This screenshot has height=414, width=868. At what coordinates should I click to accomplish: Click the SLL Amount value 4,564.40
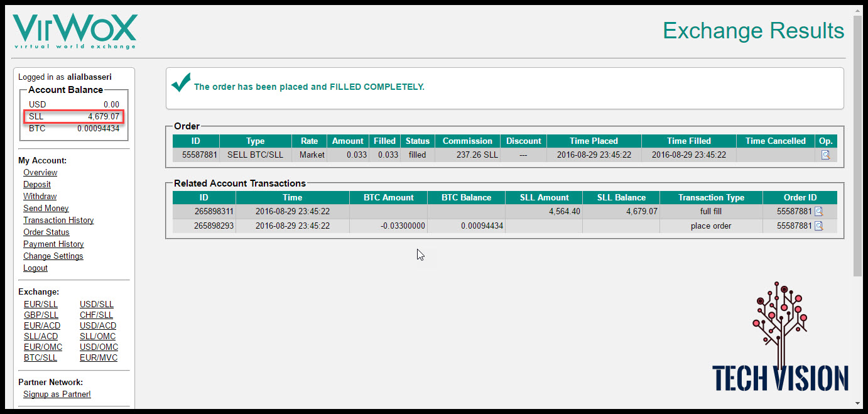point(564,212)
